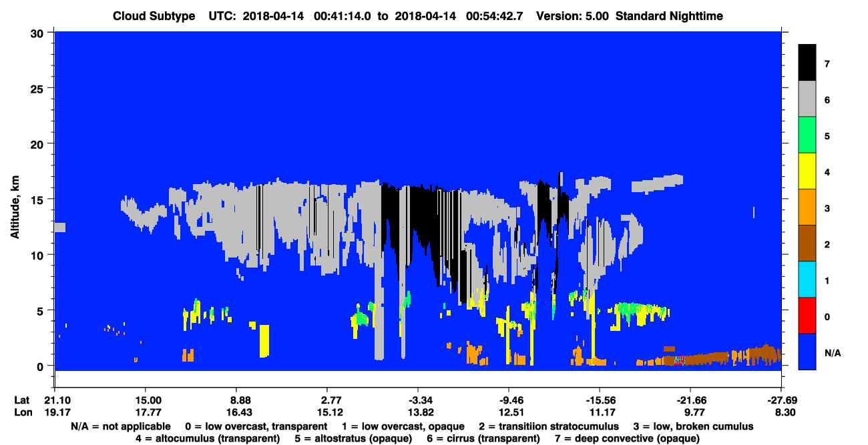
Task: Click the longitude value '17.77'
Action: pos(145,412)
